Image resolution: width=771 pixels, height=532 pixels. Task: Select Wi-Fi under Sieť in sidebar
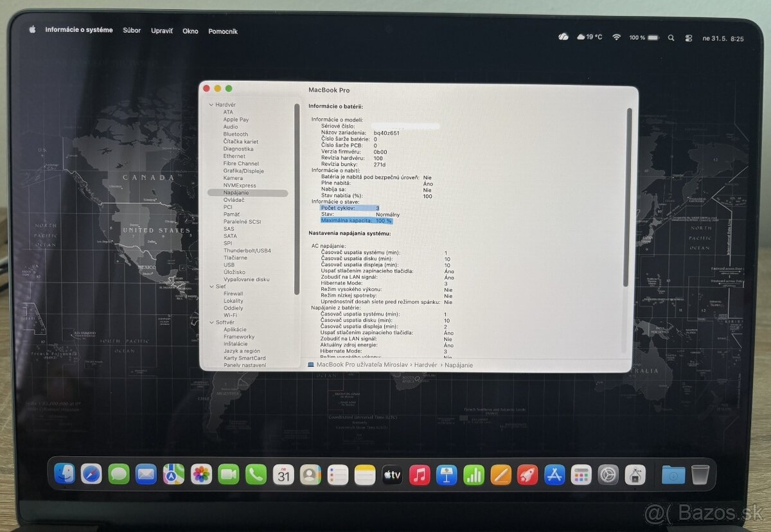pyautogui.click(x=230, y=315)
